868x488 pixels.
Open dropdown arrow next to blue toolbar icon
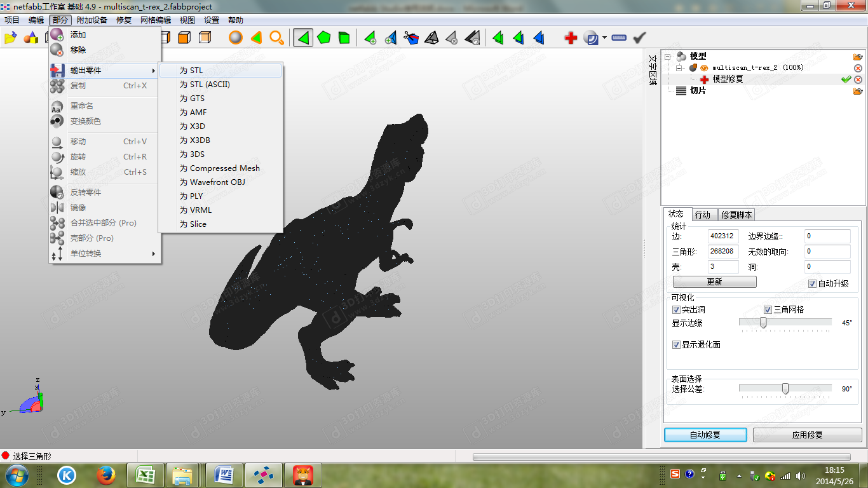[x=604, y=38]
